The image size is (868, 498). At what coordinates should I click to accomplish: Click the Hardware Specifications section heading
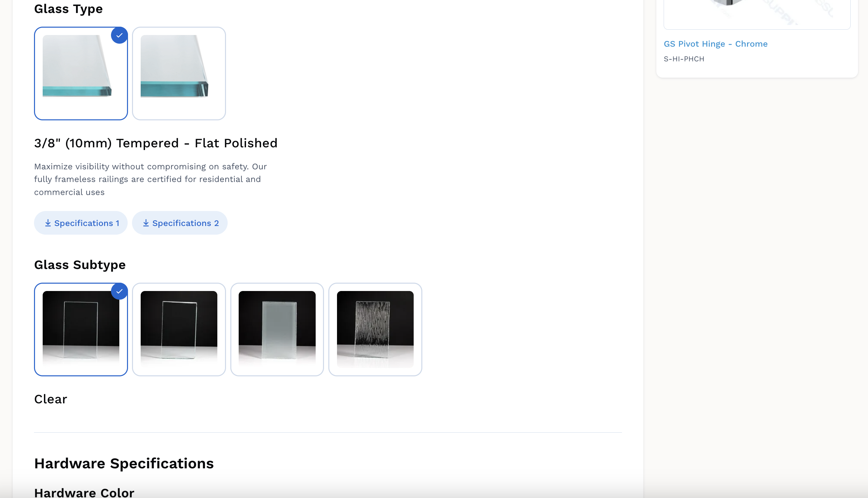[x=124, y=463]
